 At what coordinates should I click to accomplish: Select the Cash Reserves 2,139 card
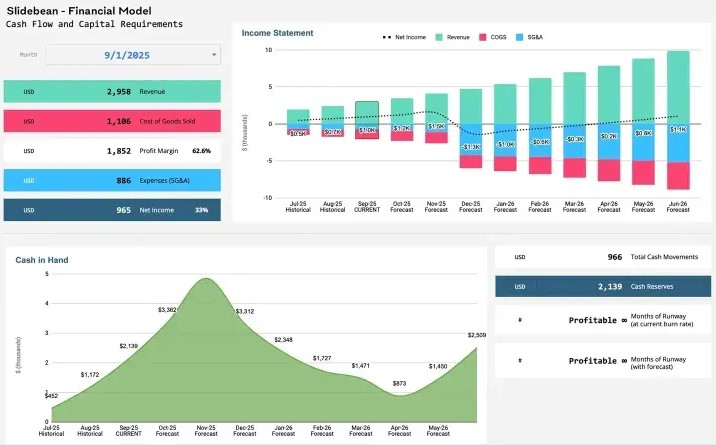[601, 286]
